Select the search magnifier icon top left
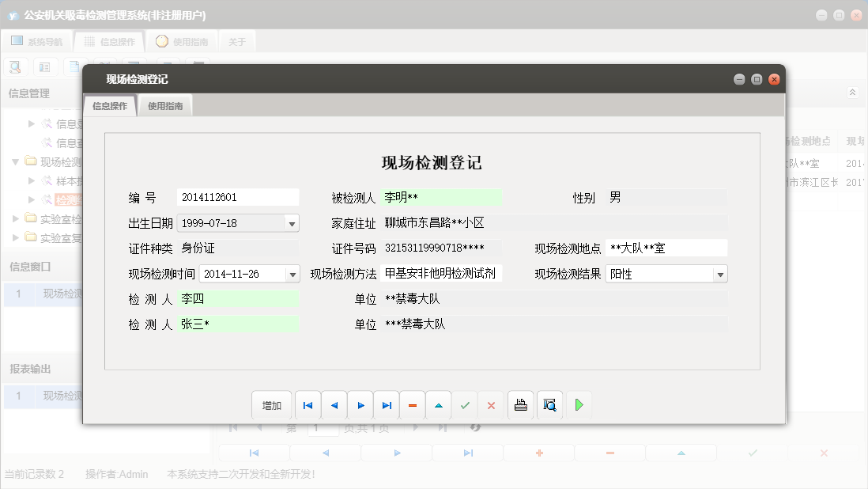 pyautogui.click(x=14, y=66)
